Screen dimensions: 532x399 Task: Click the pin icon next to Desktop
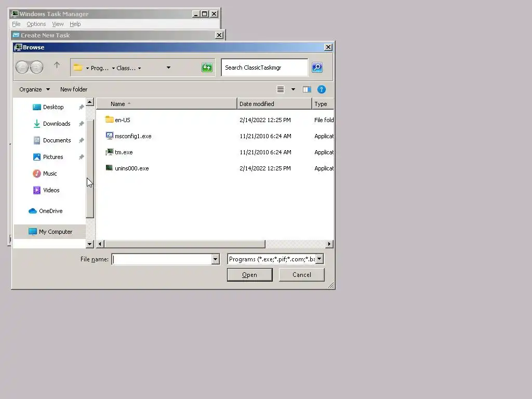point(81,107)
